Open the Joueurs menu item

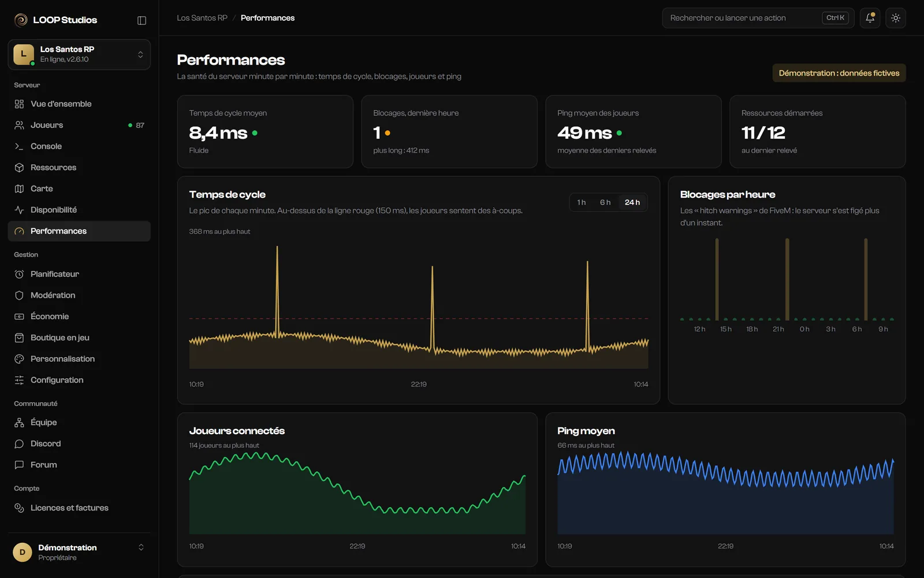pyautogui.click(x=79, y=125)
